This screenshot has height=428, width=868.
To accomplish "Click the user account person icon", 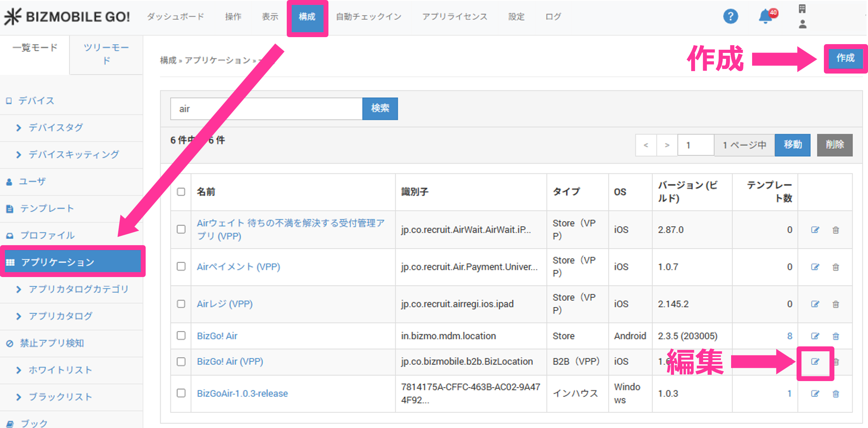I will (803, 24).
